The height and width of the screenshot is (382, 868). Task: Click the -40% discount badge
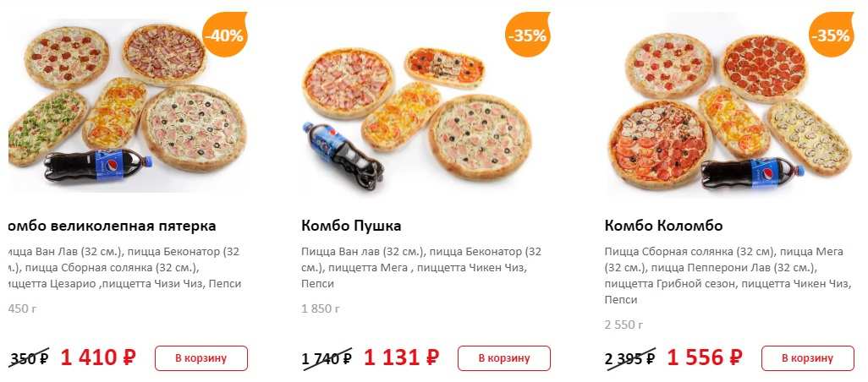point(225,35)
